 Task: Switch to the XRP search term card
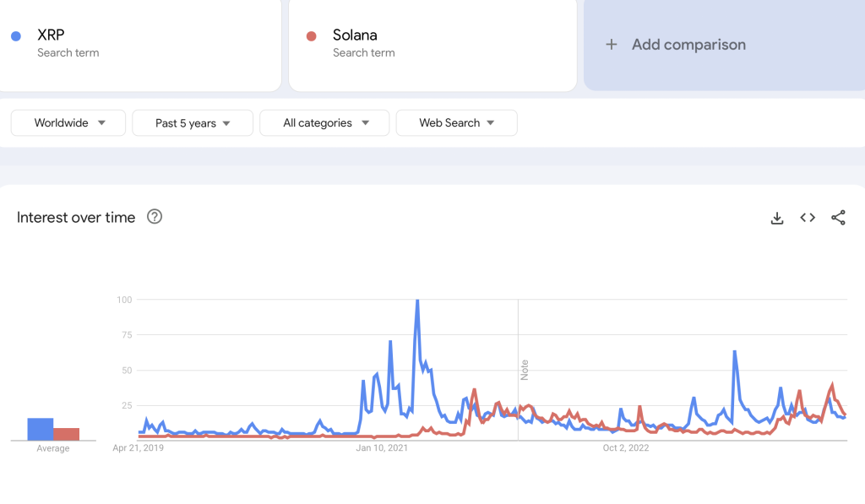140,45
